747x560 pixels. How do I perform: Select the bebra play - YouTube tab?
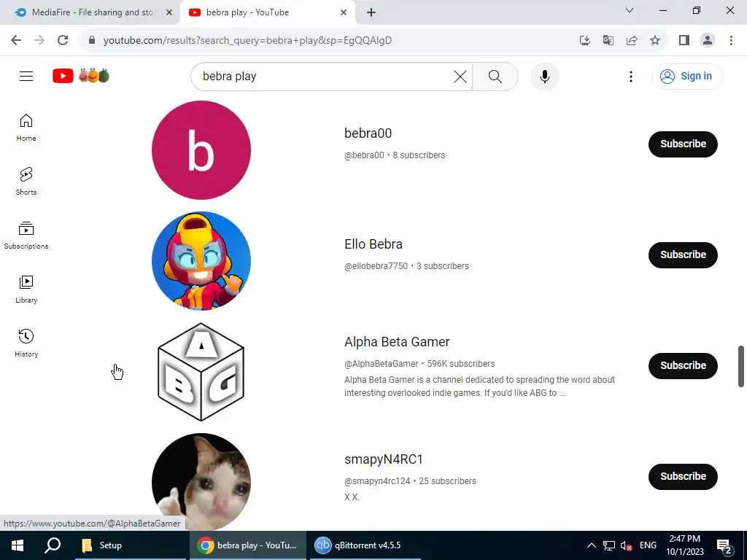pos(267,12)
